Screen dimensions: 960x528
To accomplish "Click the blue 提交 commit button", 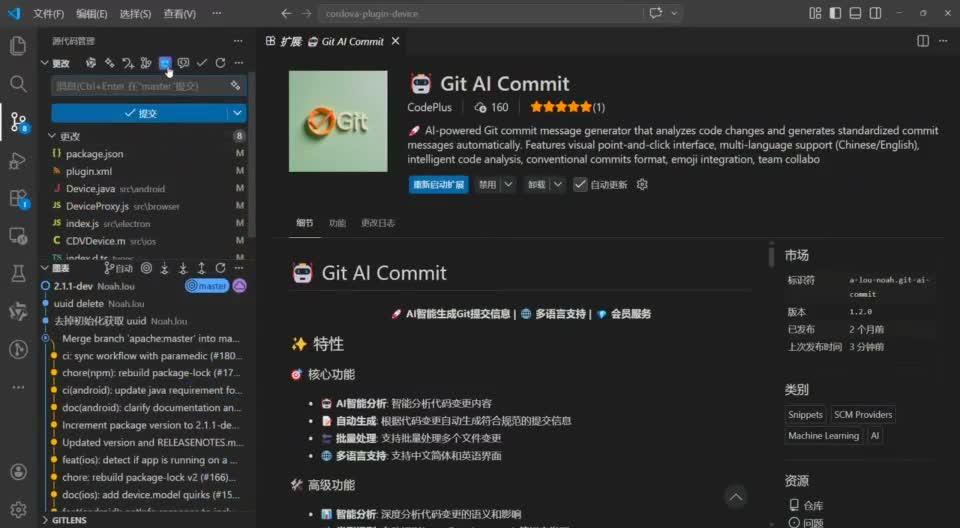I will pyautogui.click(x=140, y=113).
